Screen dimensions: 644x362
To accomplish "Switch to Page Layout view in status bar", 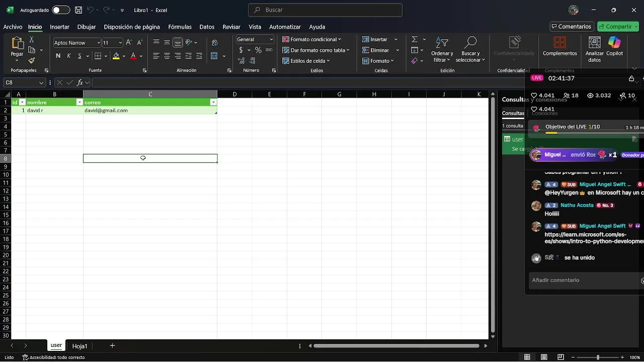I will [544, 357].
